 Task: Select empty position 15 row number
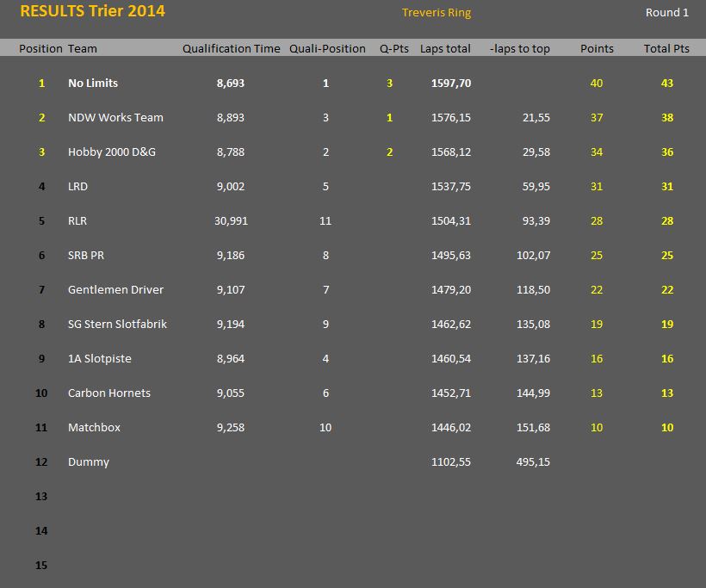click(41, 566)
